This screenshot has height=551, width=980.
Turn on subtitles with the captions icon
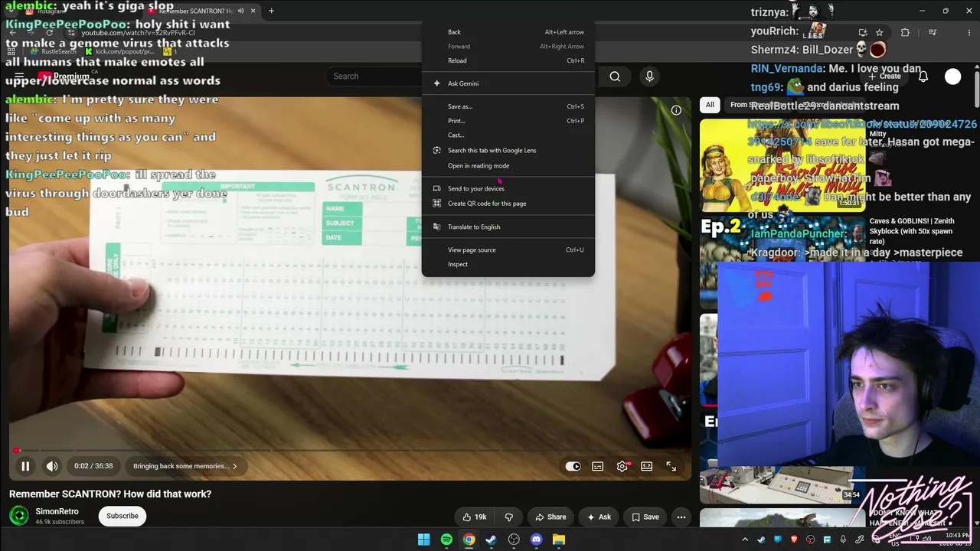(598, 466)
